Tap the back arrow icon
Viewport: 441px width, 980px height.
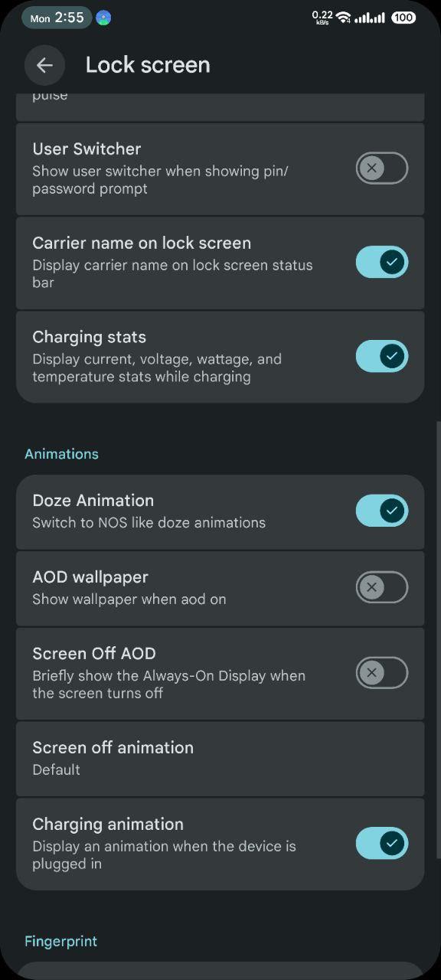[x=44, y=65]
